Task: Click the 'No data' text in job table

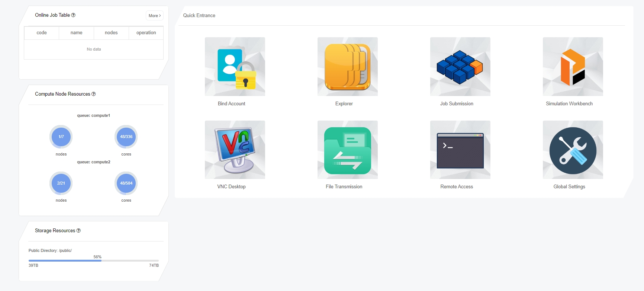Action: [94, 49]
